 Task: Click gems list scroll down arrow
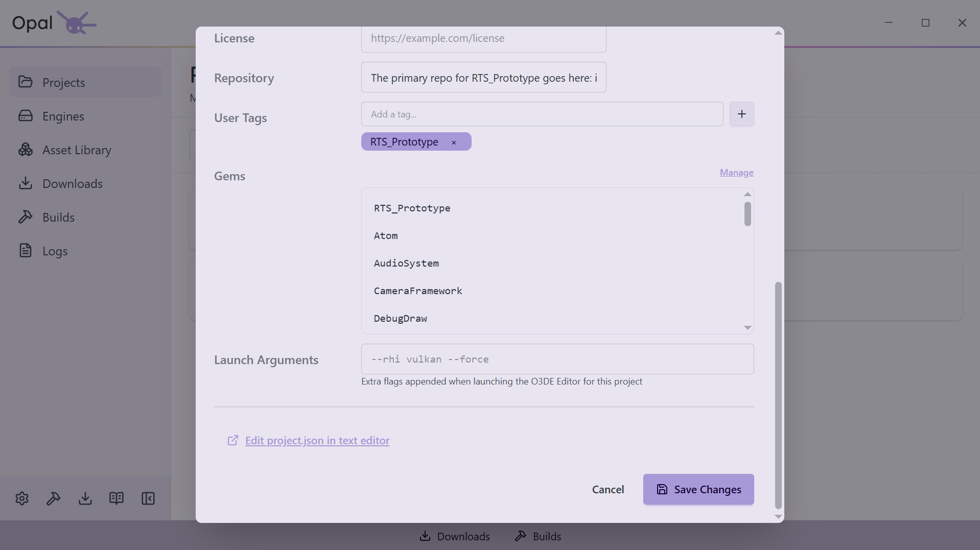point(748,328)
